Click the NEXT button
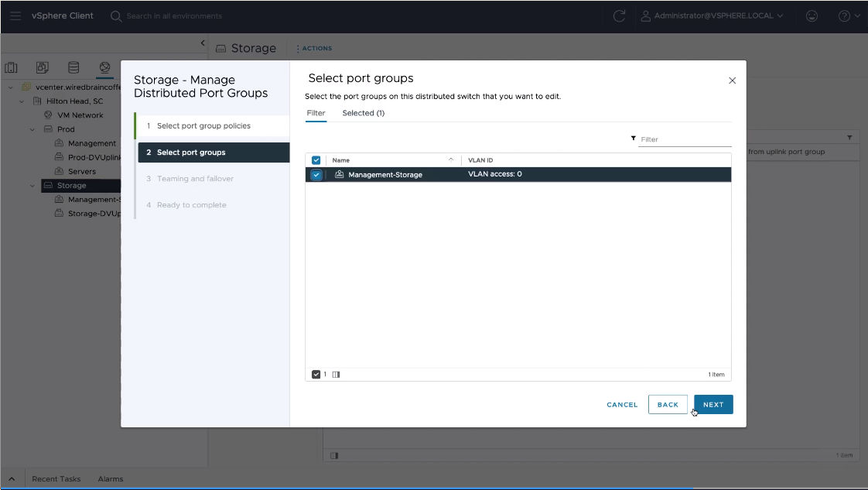Image resolution: width=868 pixels, height=490 pixels. 713,405
